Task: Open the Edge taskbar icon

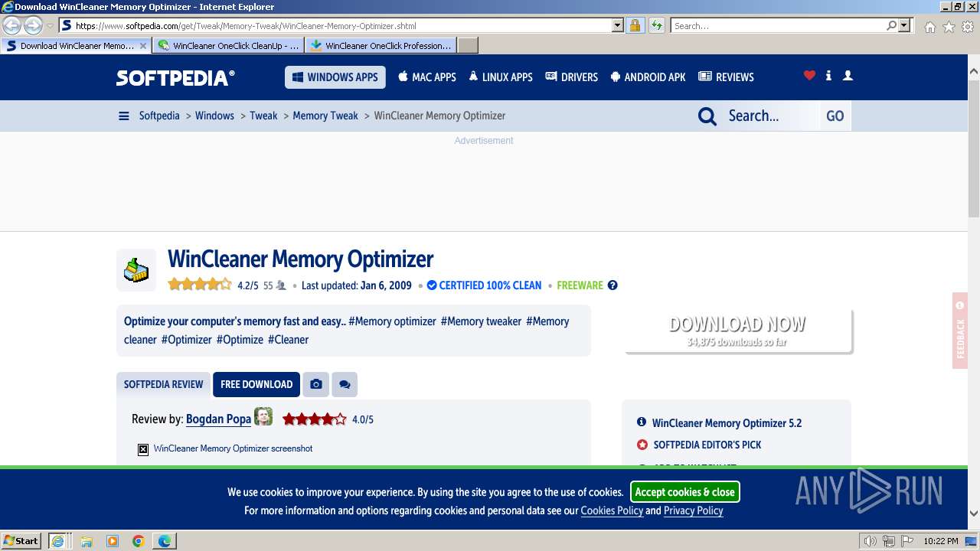Action: (x=165, y=541)
